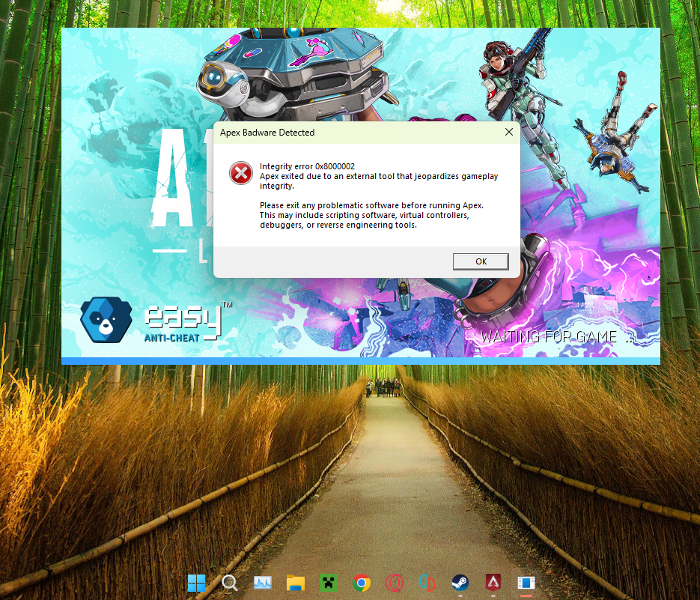This screenshot has height=600, width=700.
Task: Open Opera GX browser from taskbar
Action: (395, 583)
